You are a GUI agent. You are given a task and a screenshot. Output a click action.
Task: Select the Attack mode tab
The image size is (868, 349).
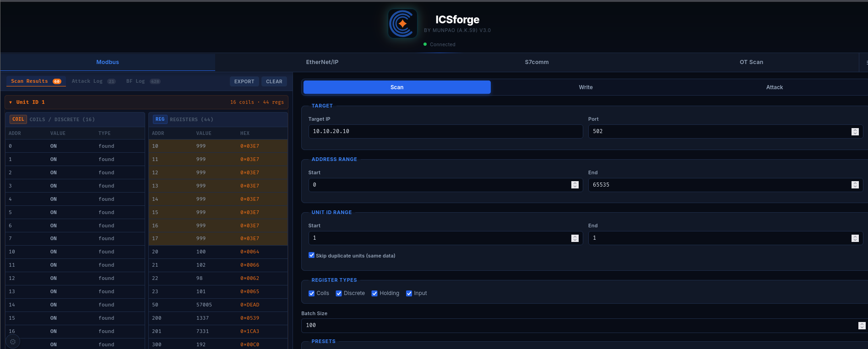[x=774, y=87]
